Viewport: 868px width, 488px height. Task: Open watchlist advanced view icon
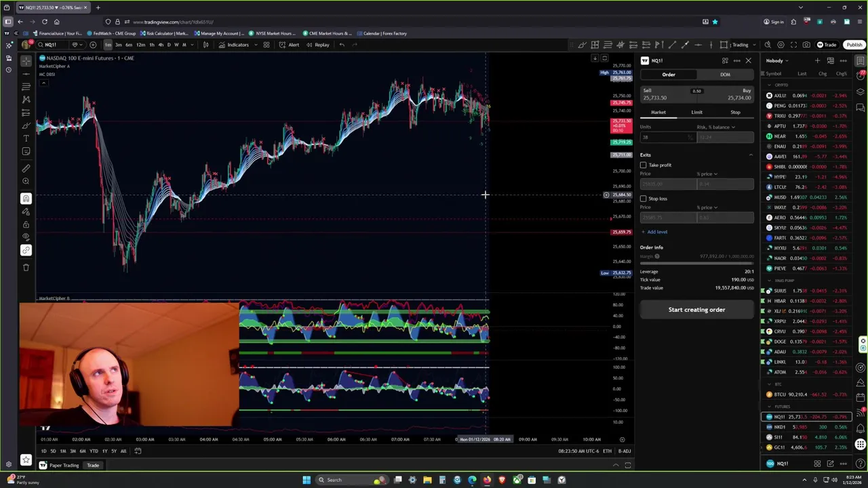[x=830, y=61]
